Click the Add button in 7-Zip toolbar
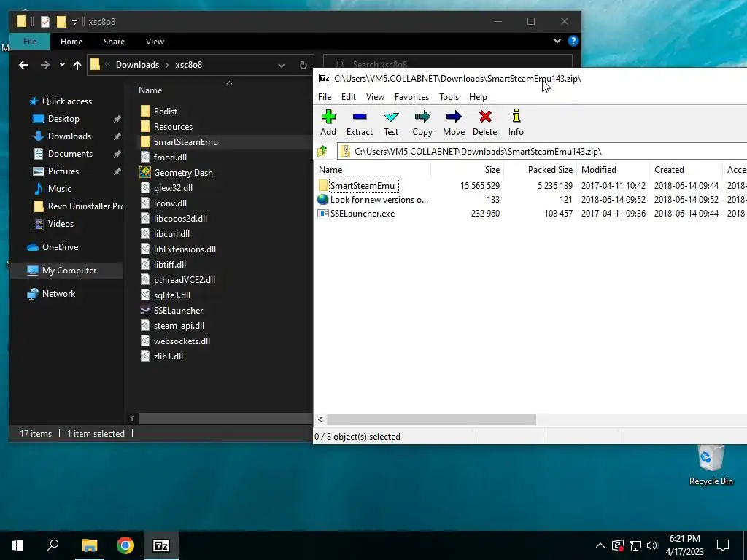Viewport: 747px width, 560px height. (328, 122)
